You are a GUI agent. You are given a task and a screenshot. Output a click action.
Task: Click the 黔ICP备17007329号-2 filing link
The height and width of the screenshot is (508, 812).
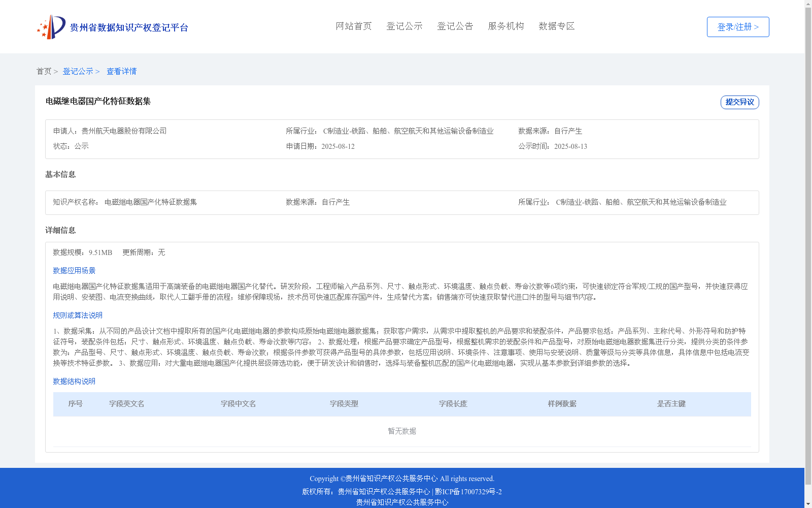point(467,491)
